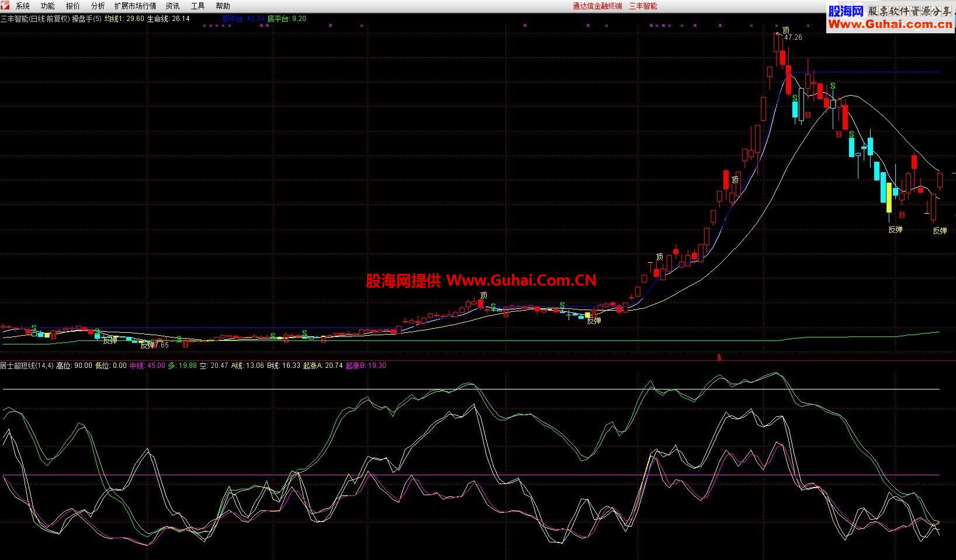Click the magenta 中线 horizontal line in indicator panel

pyautogui.click(x=471, y=475)
